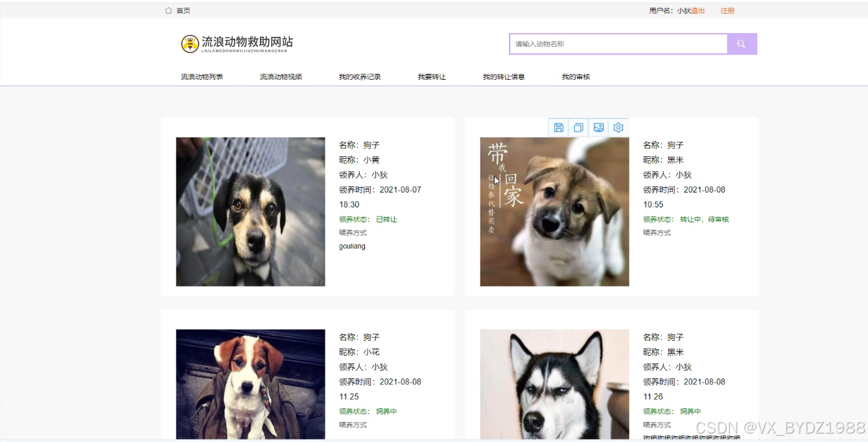
Task: Click the 领养状态：已转让 status text
Action: coord(368,219)
